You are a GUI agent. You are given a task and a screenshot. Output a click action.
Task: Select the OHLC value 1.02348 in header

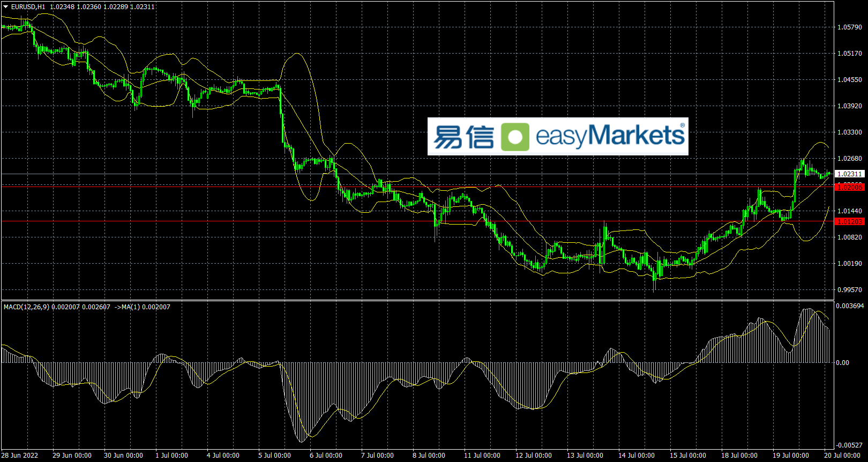point(61,7)
